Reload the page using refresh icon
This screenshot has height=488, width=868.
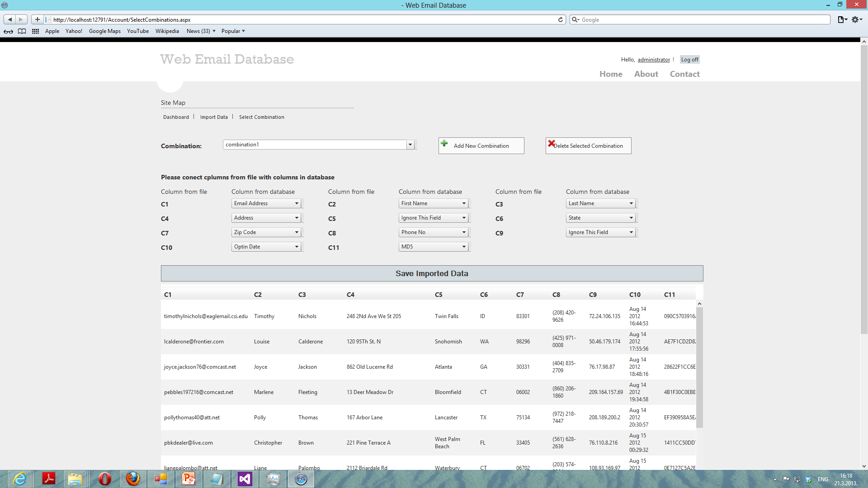coord(561,19)
